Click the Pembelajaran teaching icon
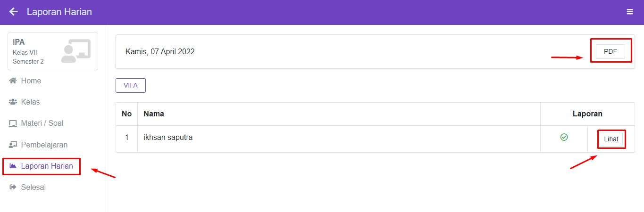 (x=13, y=145)
